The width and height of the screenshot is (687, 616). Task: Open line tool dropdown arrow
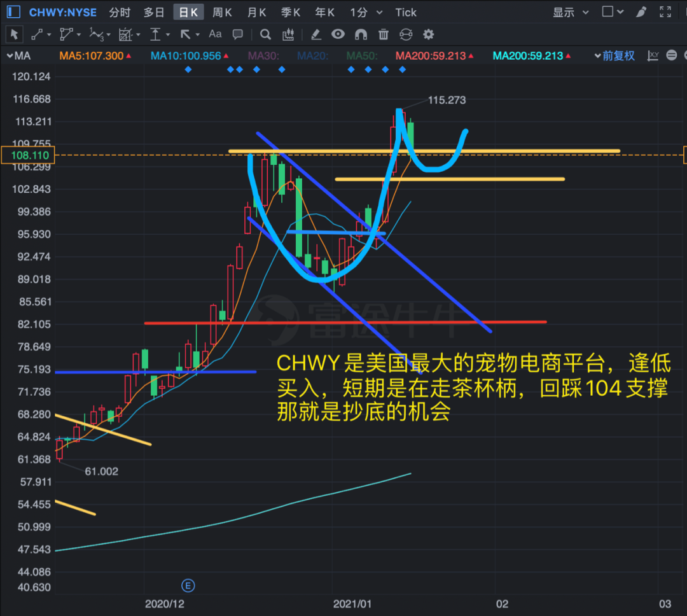click(49, 34)
